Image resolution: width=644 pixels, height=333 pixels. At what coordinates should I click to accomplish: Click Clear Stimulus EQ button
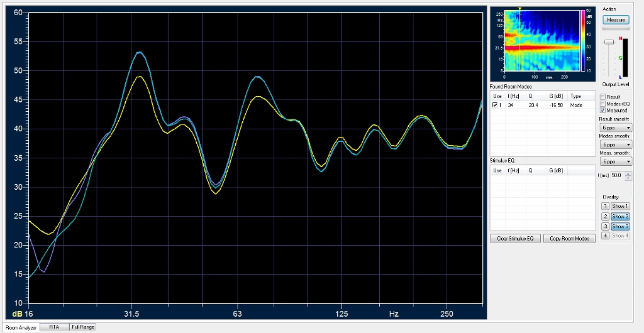tap(515, 239)
